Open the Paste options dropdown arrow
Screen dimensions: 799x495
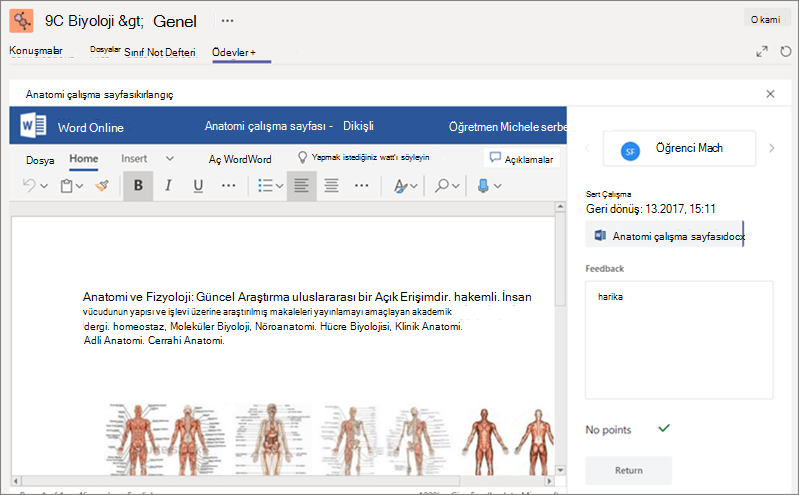[x=79, y=186]
